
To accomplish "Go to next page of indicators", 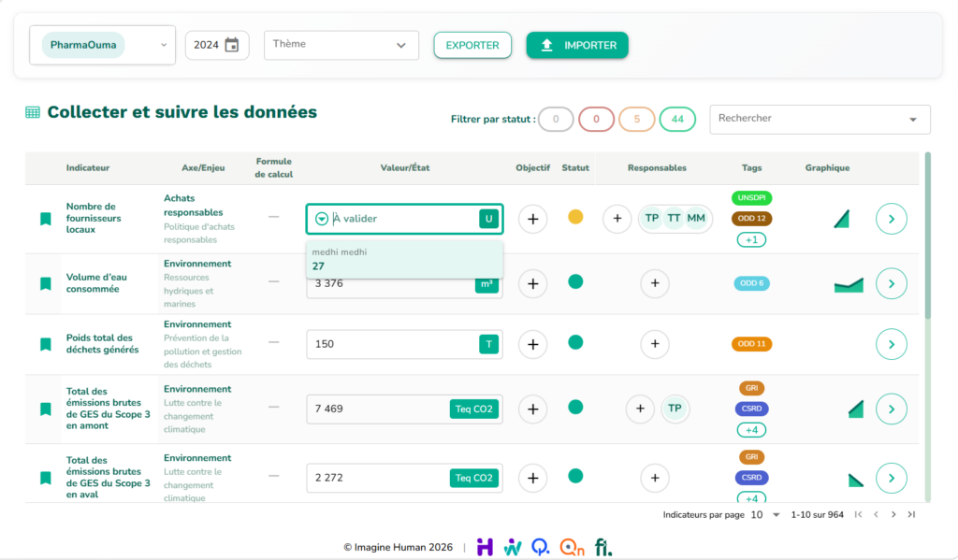I will click(x=893, y=515).
